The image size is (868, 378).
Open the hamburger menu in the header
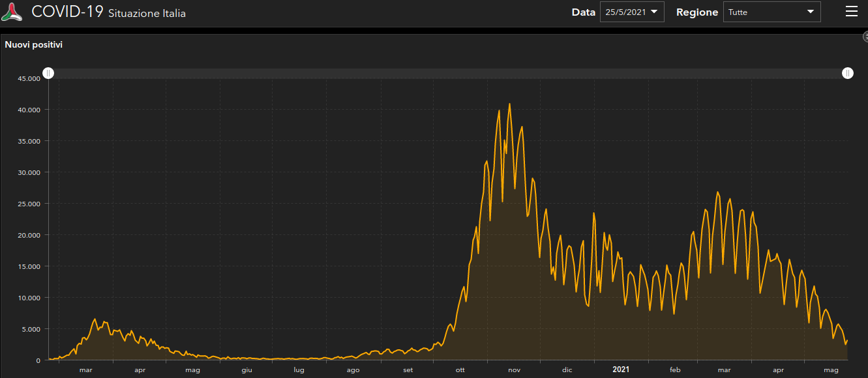[x=851, y=12]
